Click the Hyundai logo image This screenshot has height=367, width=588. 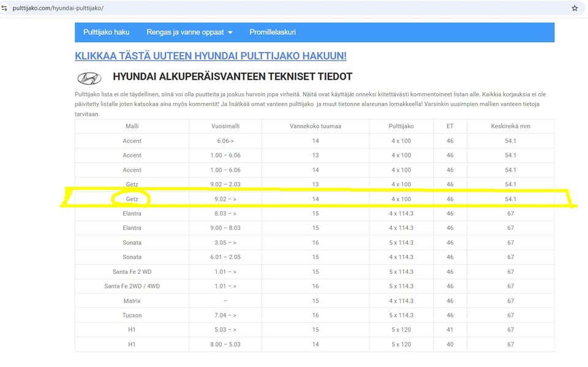[x=89, y=78]
